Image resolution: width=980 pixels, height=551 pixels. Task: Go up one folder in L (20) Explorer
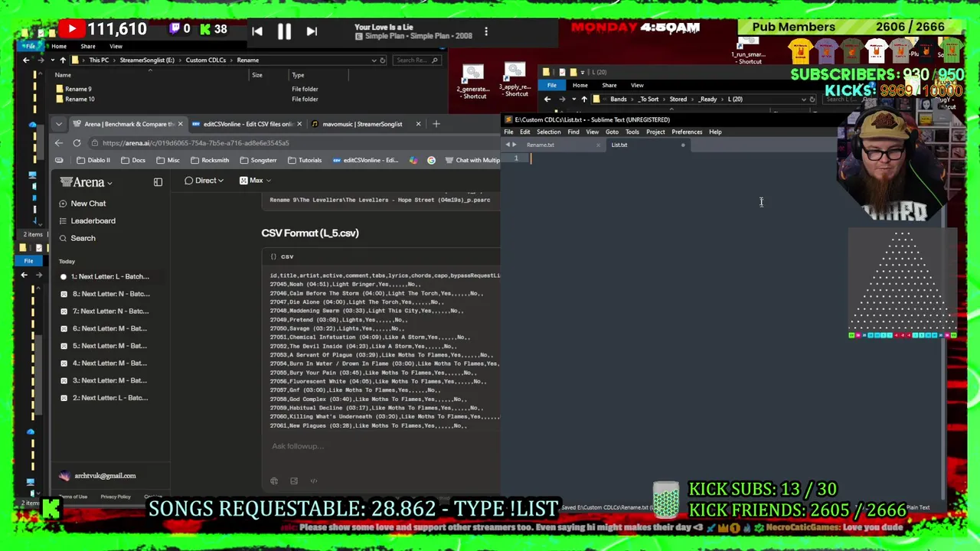[x=583, y=99]
